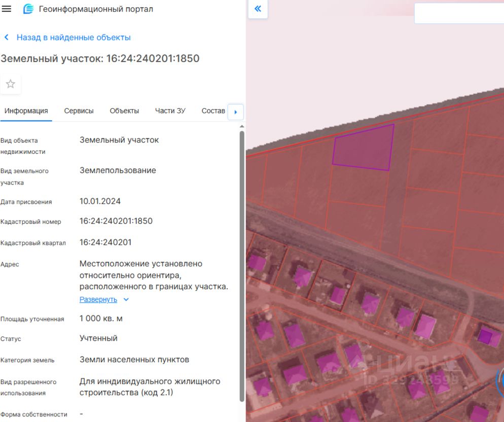The image size is (504, 422).
Task: Click the status value Учтенный
Action: pyautogui.click(x=98, y=338)
